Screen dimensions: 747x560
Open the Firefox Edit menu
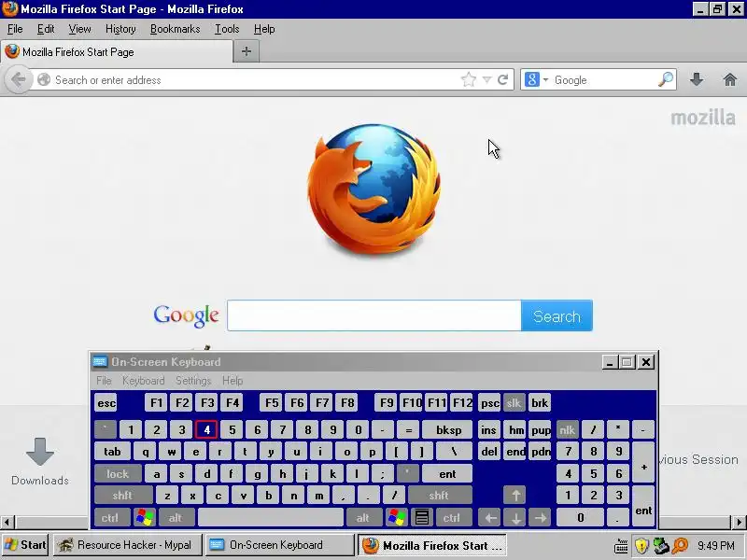[46, 29]
